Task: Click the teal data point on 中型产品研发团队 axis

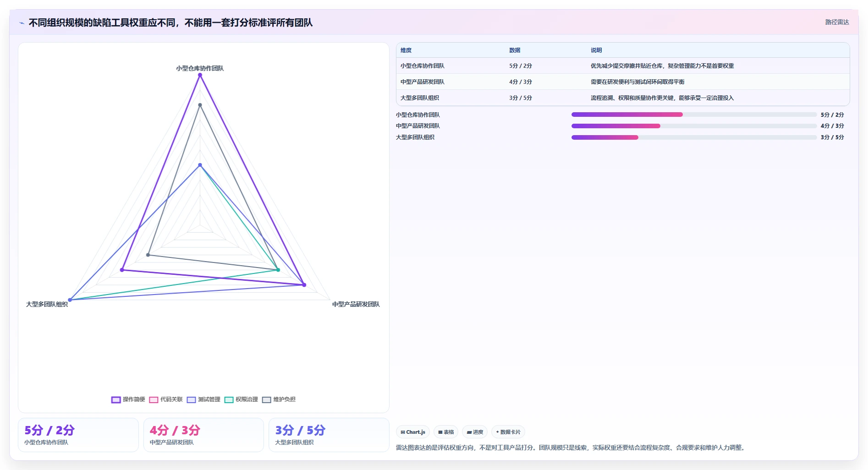Action: coord(278,270)
